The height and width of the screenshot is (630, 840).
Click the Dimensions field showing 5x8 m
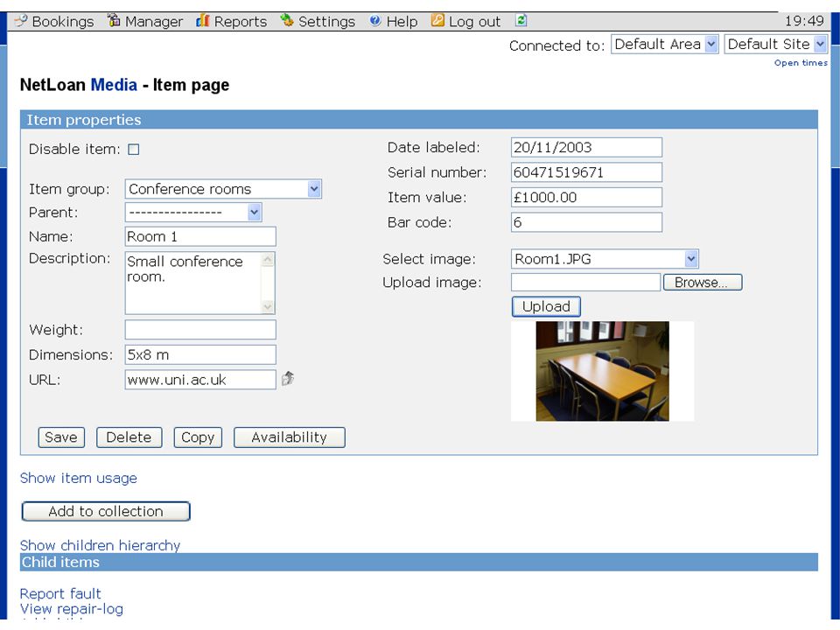[x=200, y=354]
